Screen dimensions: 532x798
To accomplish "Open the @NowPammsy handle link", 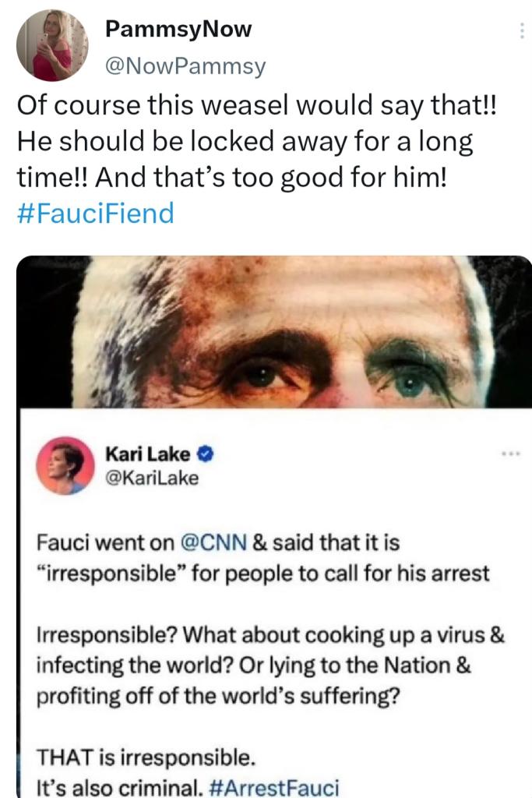I will [185, 67].
